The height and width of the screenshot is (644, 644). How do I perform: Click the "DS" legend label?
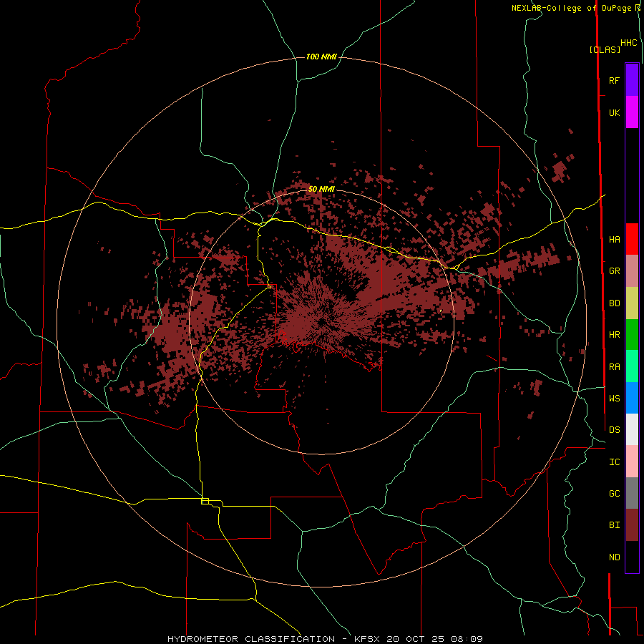tap(614, 430)
